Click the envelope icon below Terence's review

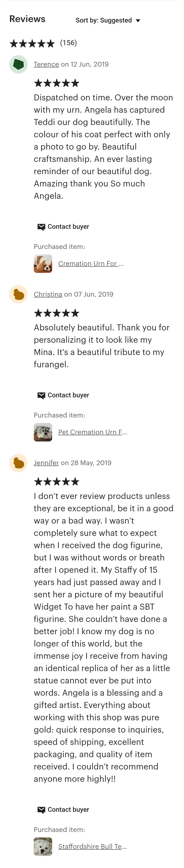pos(41,227)
